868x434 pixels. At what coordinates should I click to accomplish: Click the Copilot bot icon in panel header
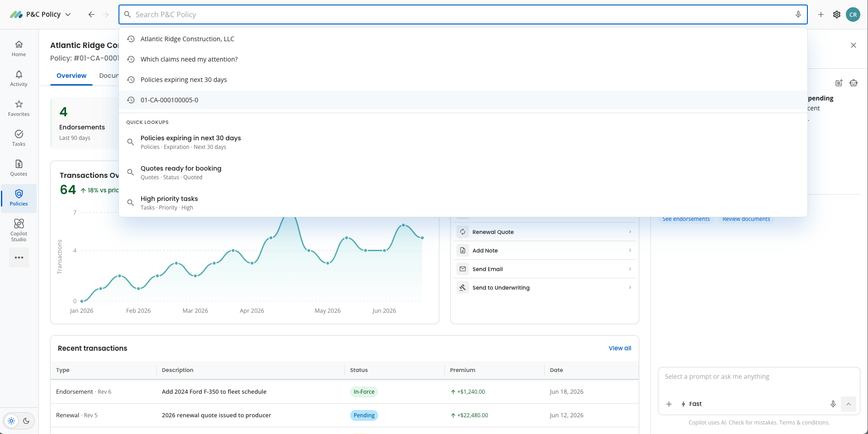pyautogui.click(x=854, y=83)
